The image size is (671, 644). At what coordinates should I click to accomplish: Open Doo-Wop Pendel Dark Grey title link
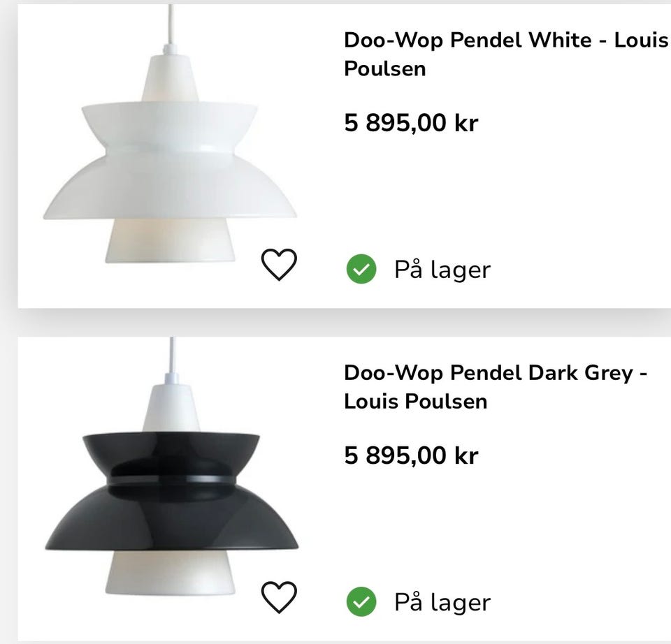pyautogui.click(x=496, y=387)
